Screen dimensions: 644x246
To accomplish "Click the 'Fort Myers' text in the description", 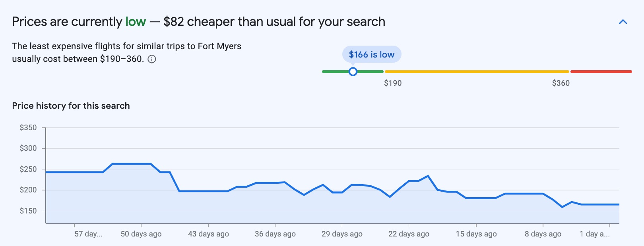I will tap(219, 46).
